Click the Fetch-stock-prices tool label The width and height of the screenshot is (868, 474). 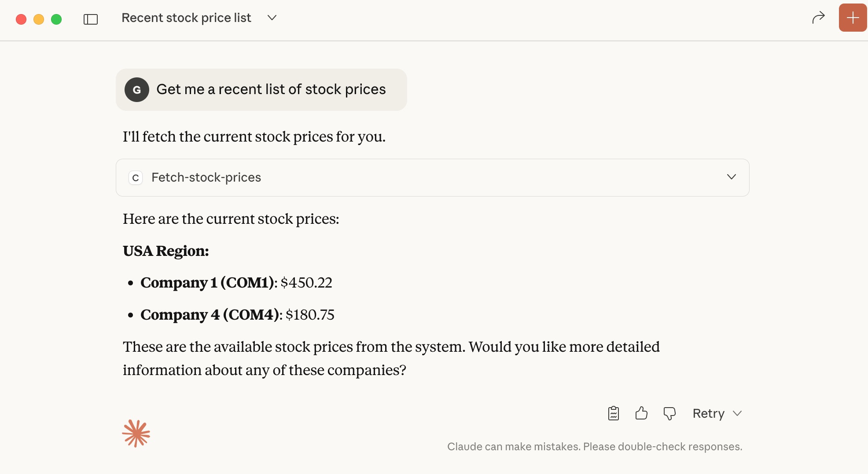coord(206,177)
